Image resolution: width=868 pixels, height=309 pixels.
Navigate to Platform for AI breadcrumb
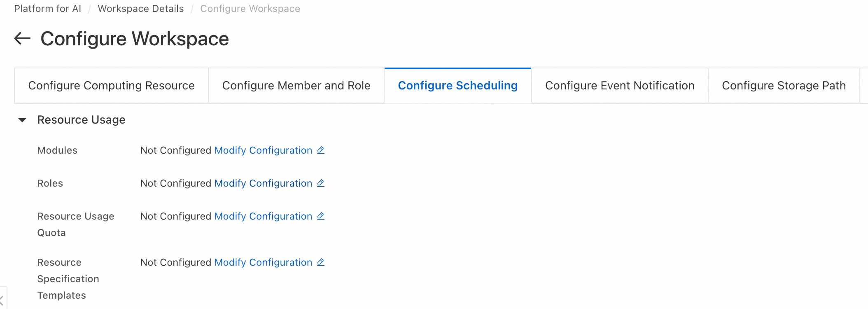pos(47,9)
